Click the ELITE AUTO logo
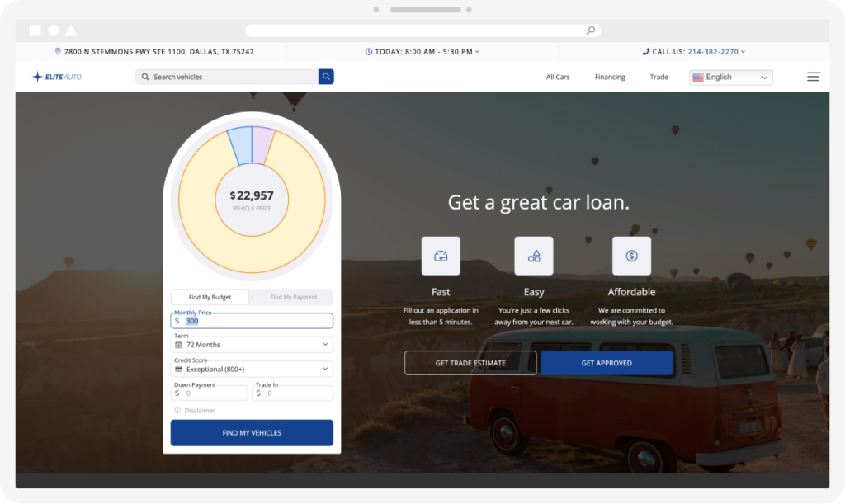This screenshot has width=845, height=504. click(x=55, y=76)
